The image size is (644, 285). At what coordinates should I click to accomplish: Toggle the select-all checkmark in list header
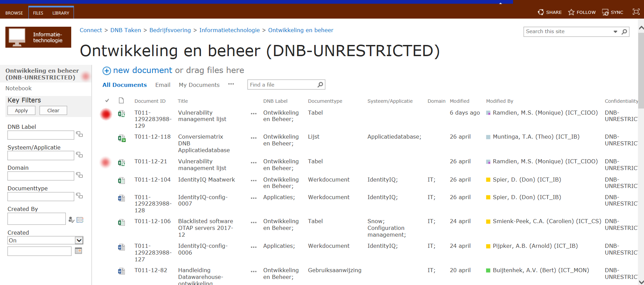click(107, 100)
